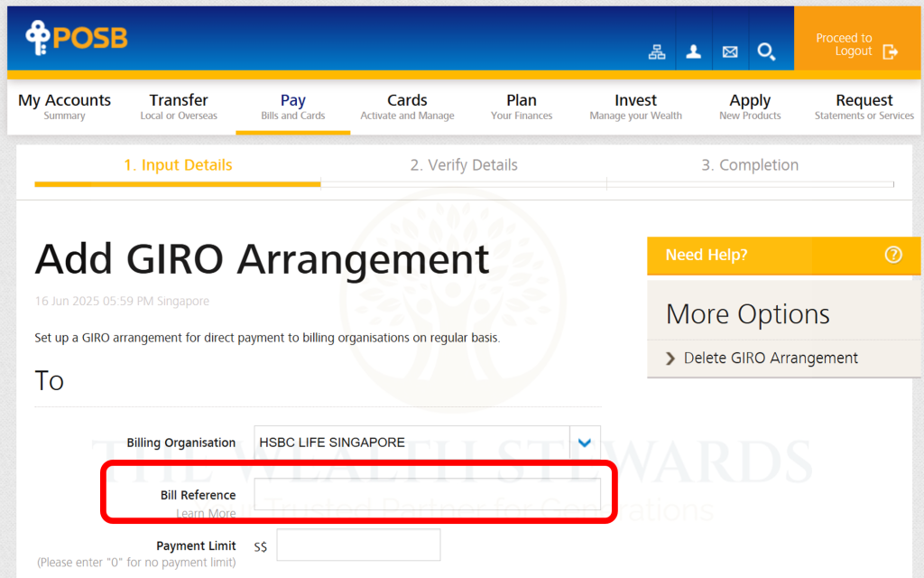The width and height of the screenshot is (924, 578).
Task: Open the user profile icon
Action: (x=693, y=51)
